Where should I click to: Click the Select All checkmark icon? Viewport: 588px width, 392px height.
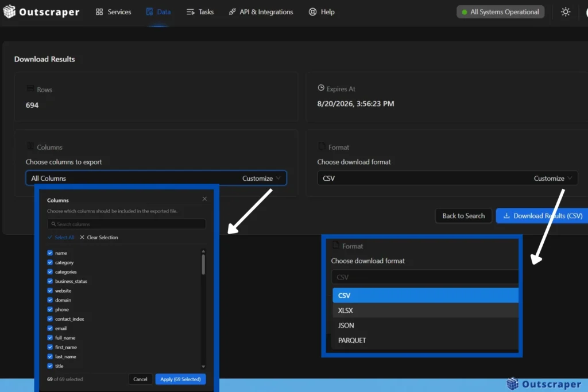pos(50,237)
